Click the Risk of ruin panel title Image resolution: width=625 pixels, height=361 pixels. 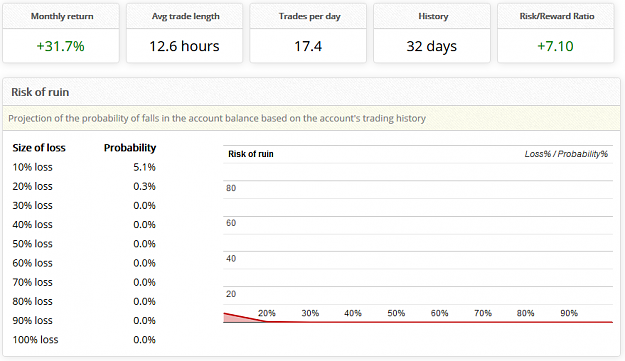[40, 92]
